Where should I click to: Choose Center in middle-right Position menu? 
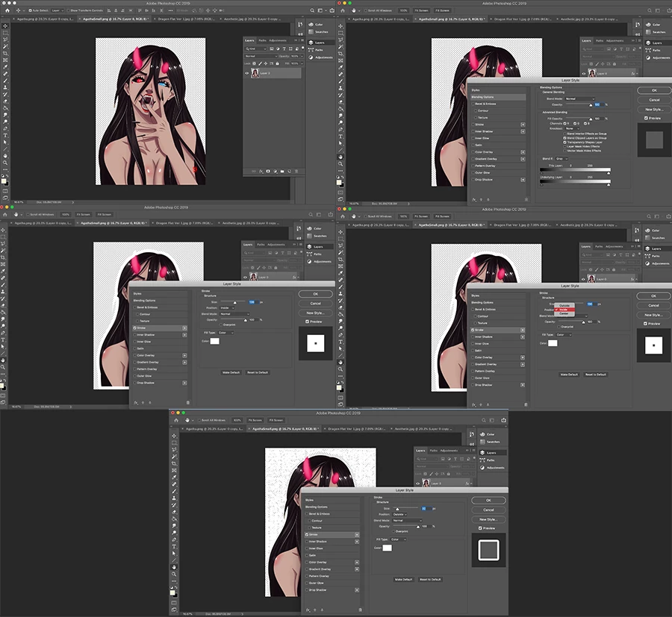pos(564,313)
